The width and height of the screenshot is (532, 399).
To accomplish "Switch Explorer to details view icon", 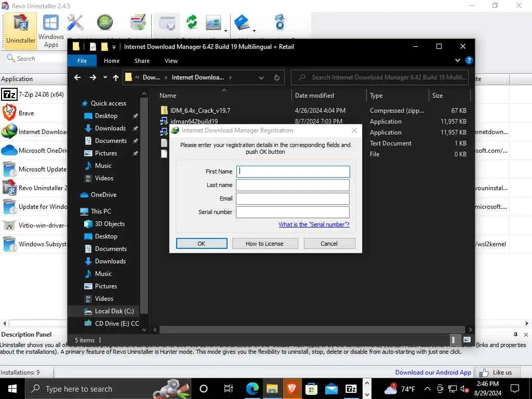I will 454,340.
